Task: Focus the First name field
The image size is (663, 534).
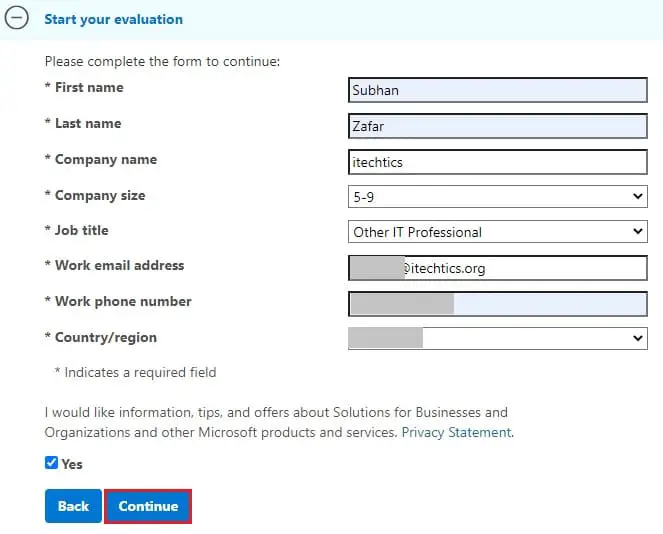Action: 497,90
